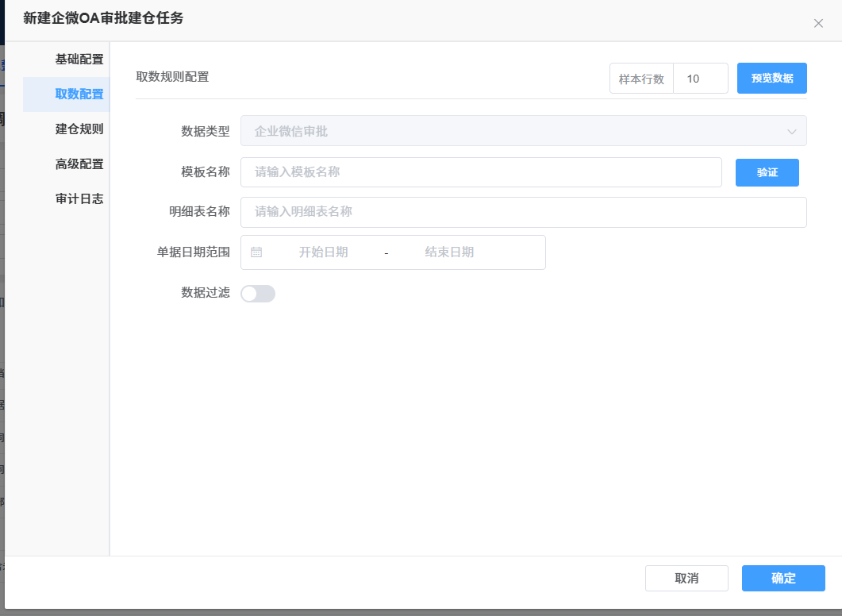Focus the 明细表名称 text box
This screenshot has width=842, height=616.
click(523, 212)
